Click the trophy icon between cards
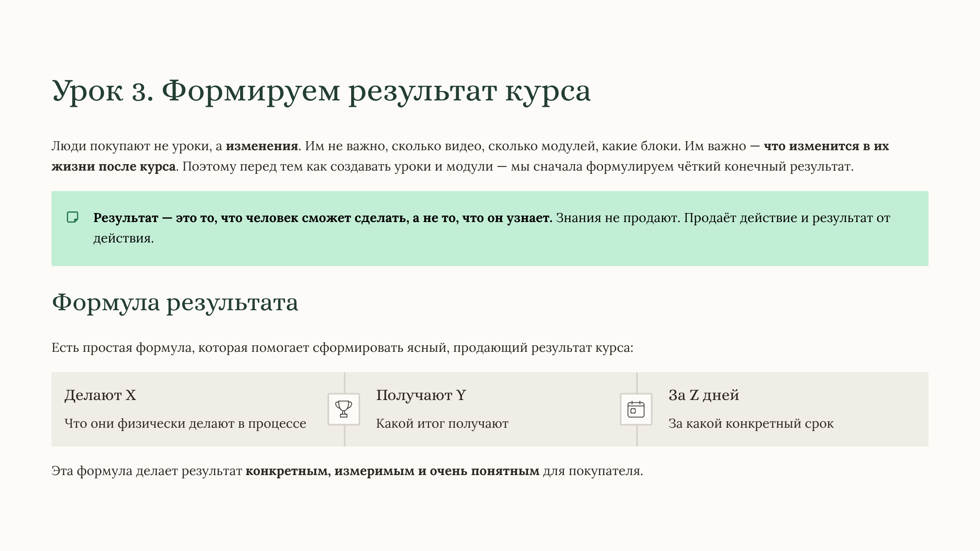This screenshot has height=551, width=980. (x=344, y=409)
